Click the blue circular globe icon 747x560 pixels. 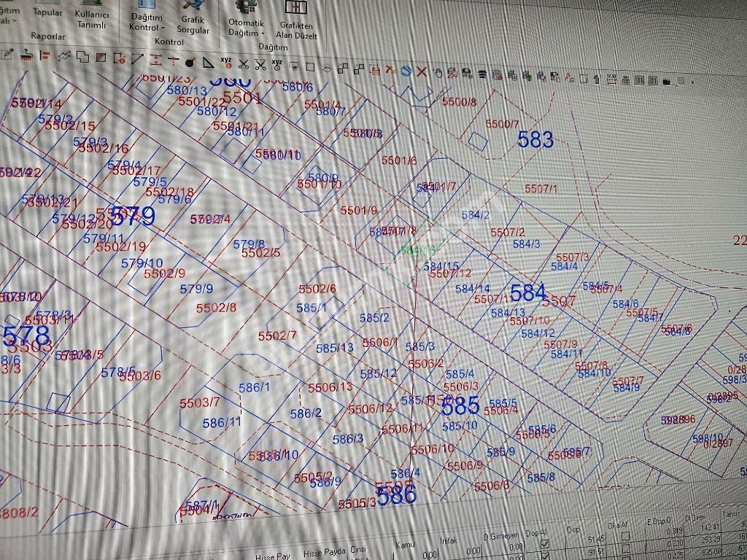[406, 71]
